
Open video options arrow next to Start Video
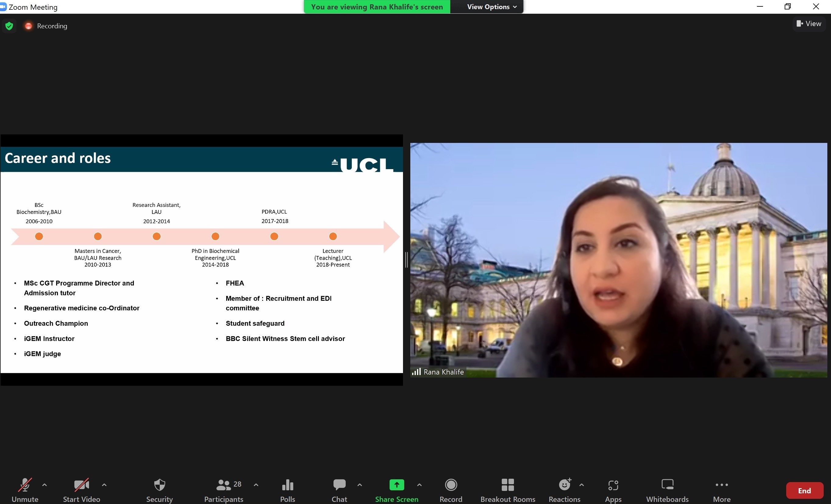[104, 485]
